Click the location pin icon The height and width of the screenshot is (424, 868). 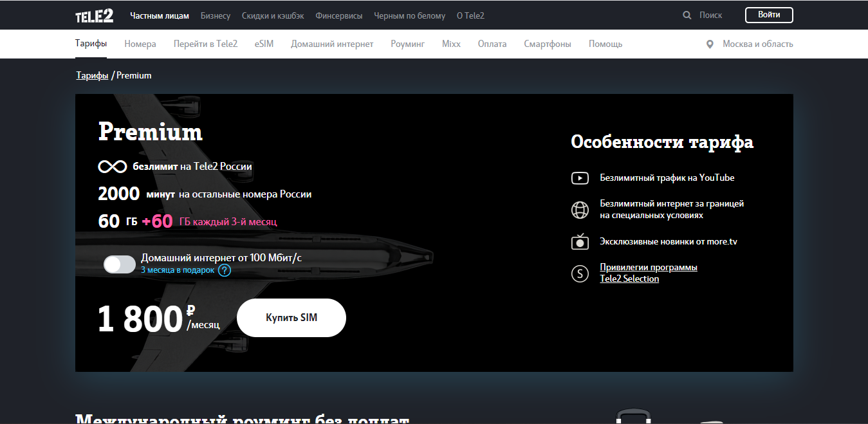(710, 44)
